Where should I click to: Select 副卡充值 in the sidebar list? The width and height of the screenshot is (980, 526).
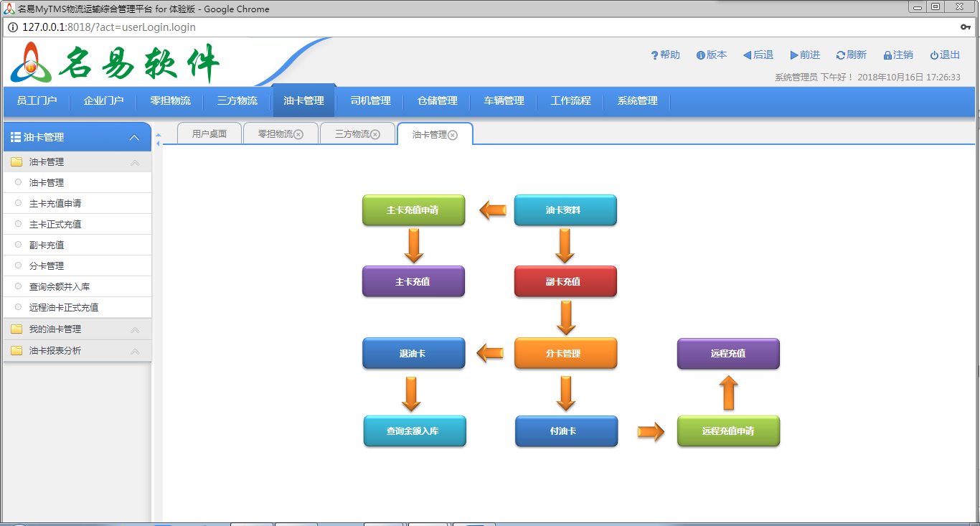click(x=47, y=245)
